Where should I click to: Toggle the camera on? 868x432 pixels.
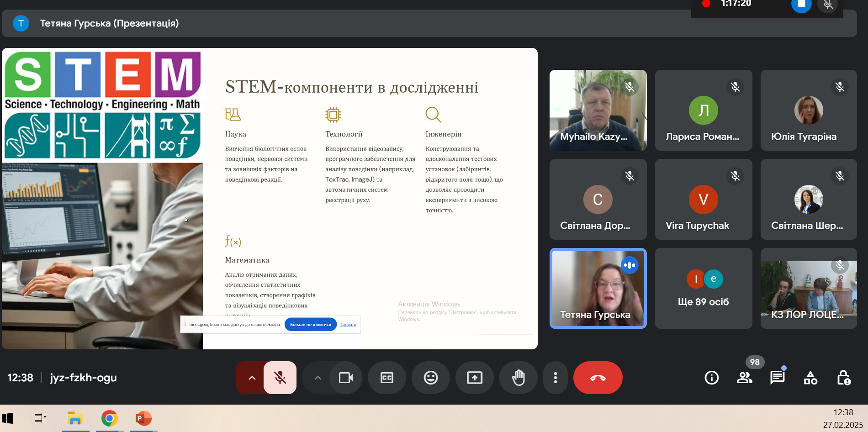[345, 378]
